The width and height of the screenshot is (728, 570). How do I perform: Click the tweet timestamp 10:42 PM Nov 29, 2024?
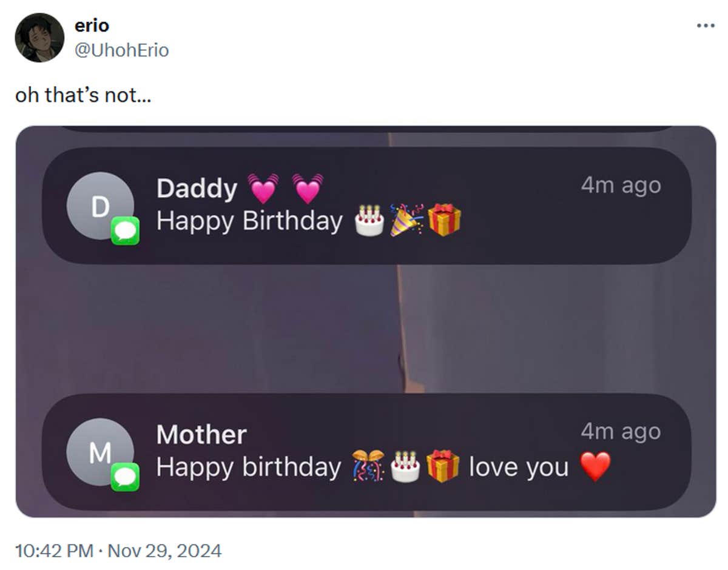click(118, 551)
